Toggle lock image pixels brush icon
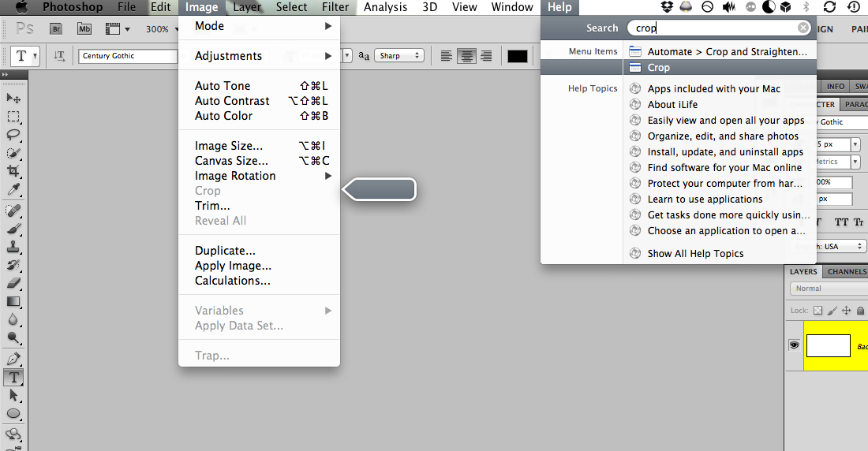The height and width of the screenshot is (451, 868). (x=832, y=311)
